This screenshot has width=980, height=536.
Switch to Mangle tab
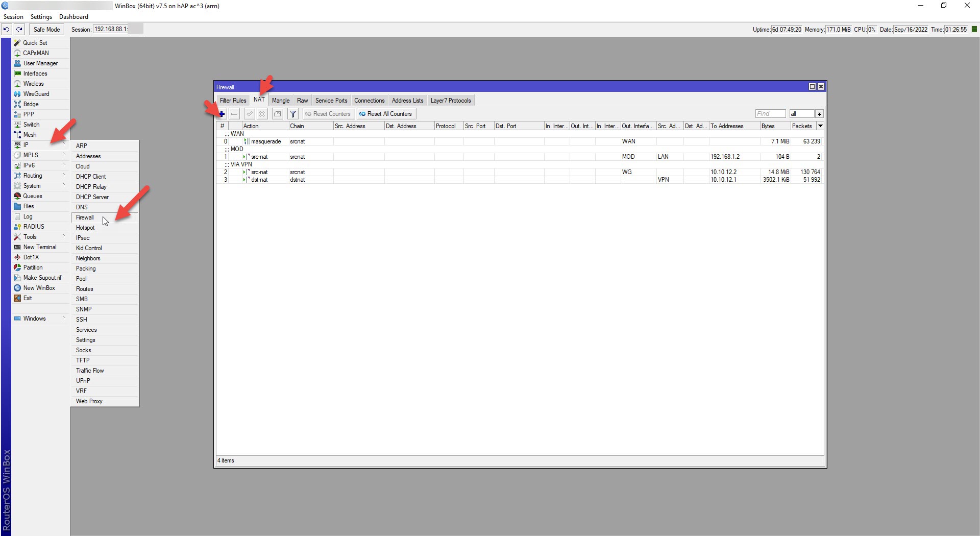(x=281, y=101)
